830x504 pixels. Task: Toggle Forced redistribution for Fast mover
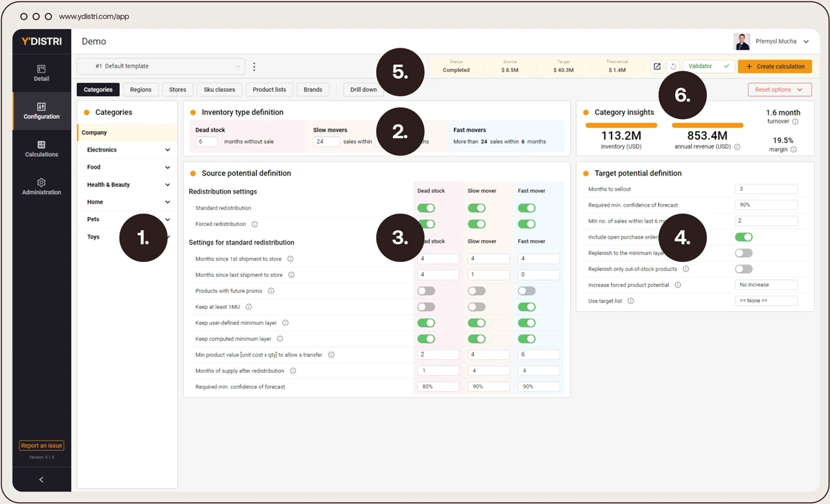[x=526, y=224]
